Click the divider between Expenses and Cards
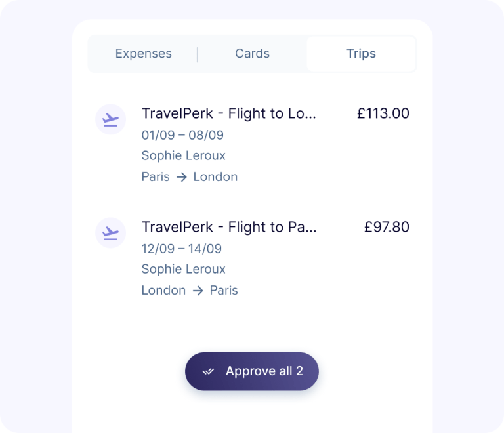 pos(198,54)
